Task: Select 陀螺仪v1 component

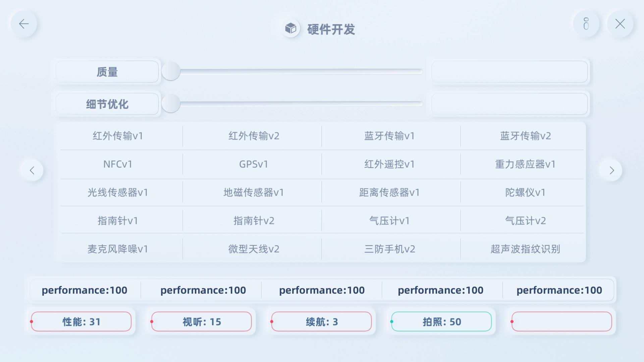Action: (525, 192)
